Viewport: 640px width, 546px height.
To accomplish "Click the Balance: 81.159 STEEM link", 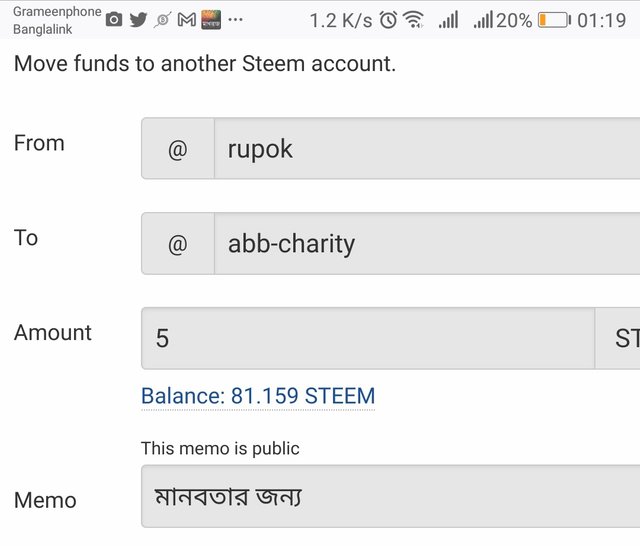I will pos(258,396).
